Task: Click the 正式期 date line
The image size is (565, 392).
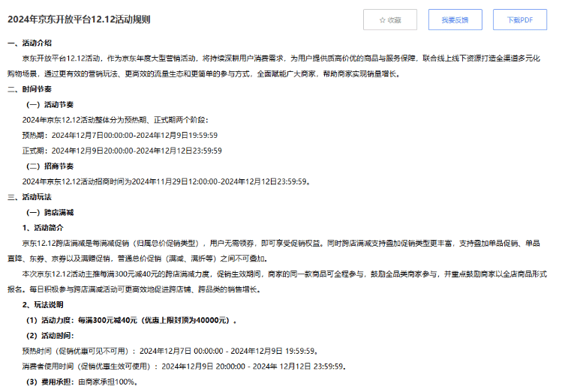Action: point(122,151)
